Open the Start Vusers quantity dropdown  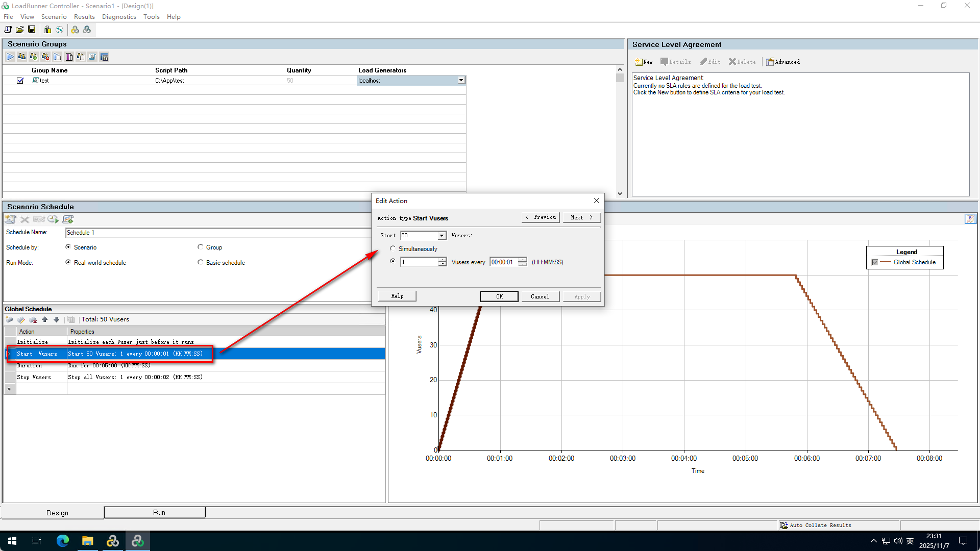coord(442,235)
